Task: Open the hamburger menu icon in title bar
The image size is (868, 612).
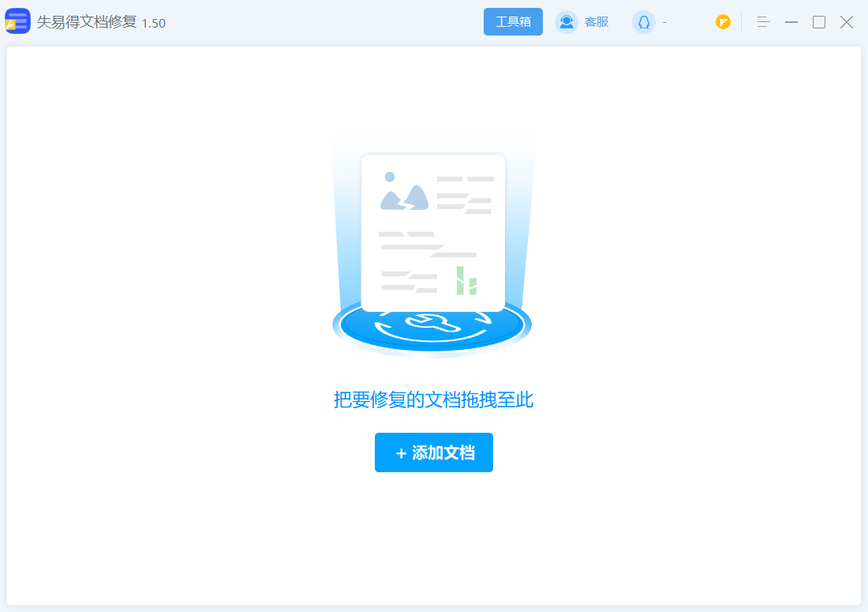Action: pos(763,22)
